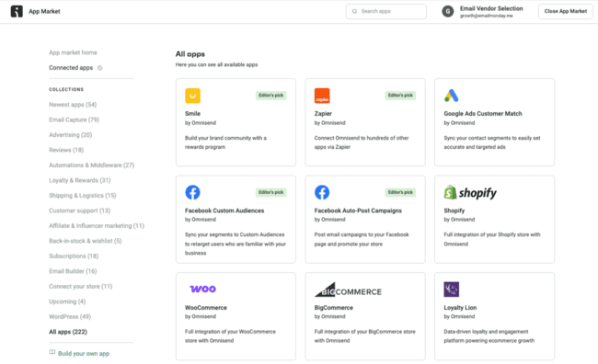Click Editor's pick badge on Smile
This screenshot has height=364, width=598.
click(270, 96)
